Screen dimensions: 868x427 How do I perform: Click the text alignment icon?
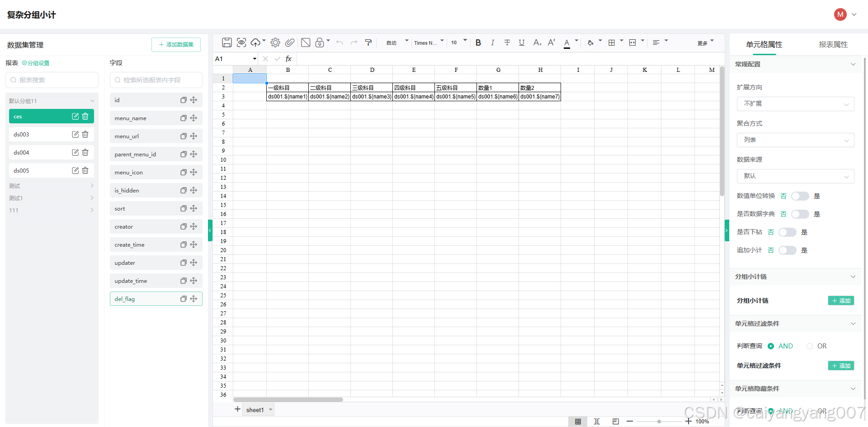656,42
